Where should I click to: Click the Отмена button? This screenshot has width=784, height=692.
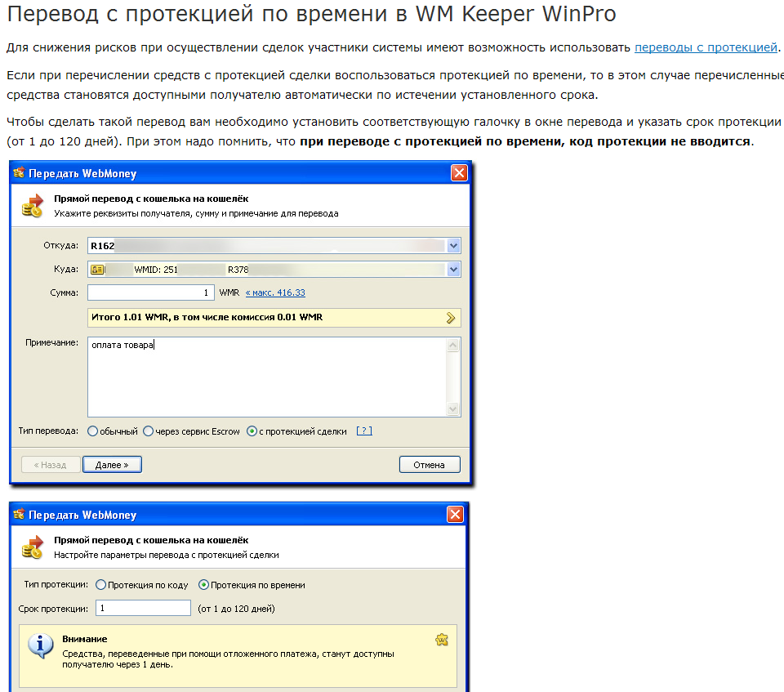pyautogui.click(x=430, y=465)
